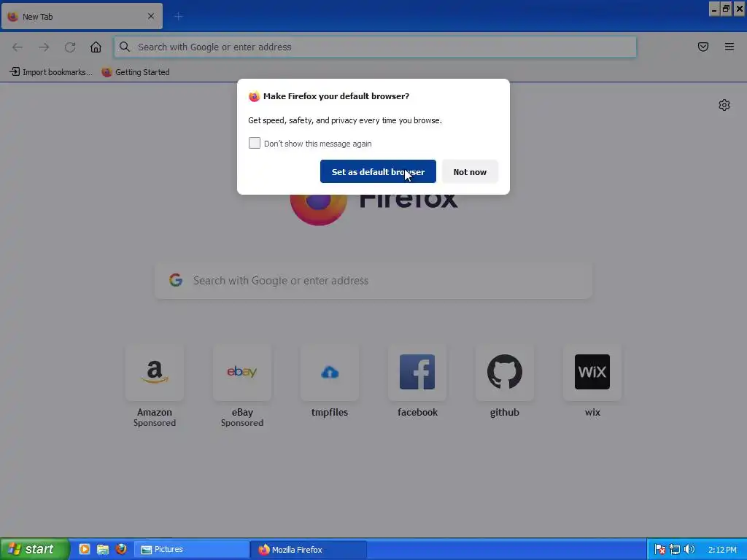Click the taskbar clock 2:12 PM
This screenshot has height=560, width=747.
[x=722, y=550]
